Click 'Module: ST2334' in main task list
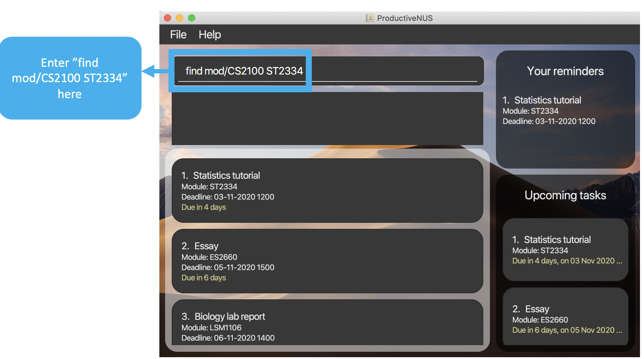The height and width of the screenshot is (359, 644). pyautogui.click(x=209, y=186)
